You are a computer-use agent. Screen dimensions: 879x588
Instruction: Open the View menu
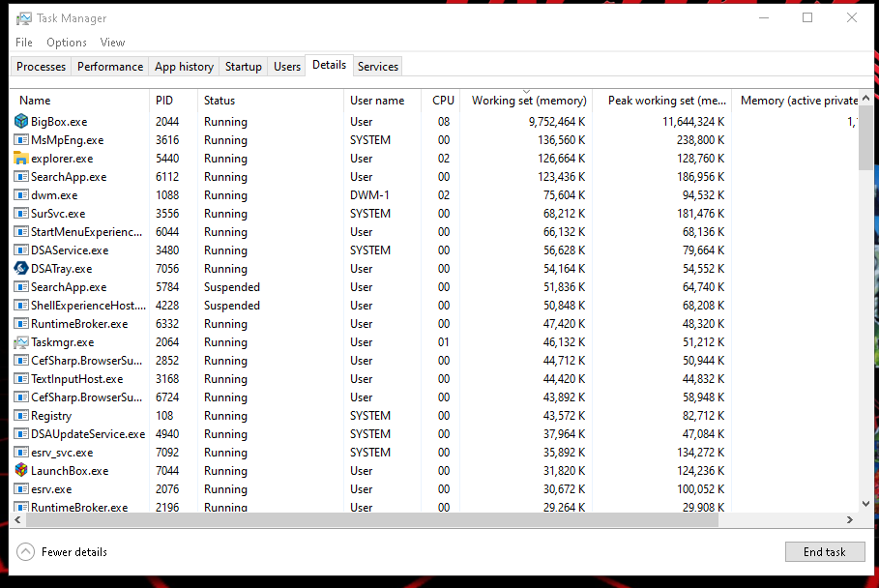113,42
